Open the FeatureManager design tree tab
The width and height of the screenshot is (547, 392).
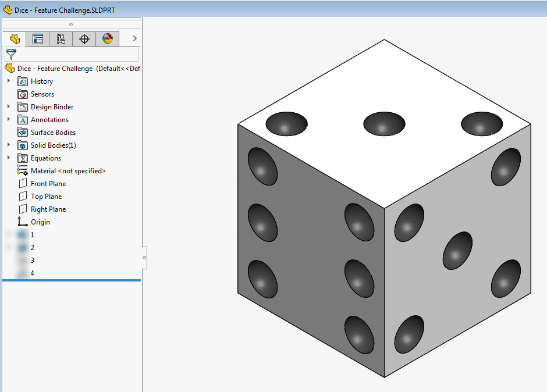coord(14,38)
